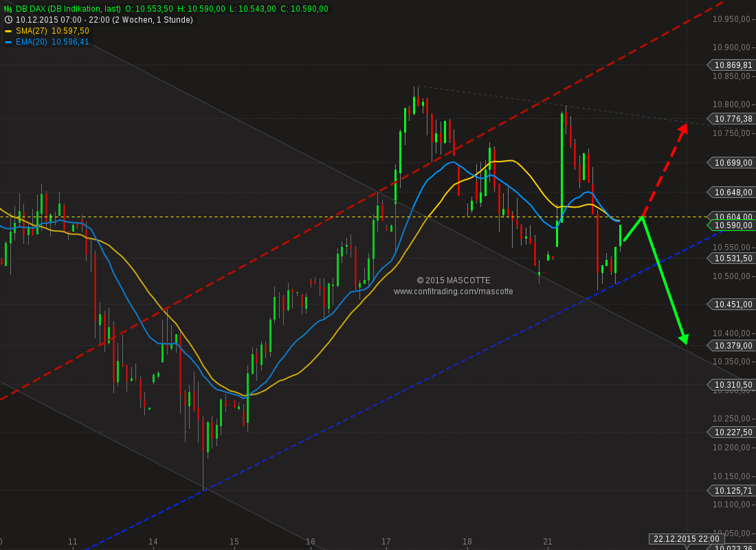Click the date range 10.12.2015 07:00 - 22:00 text
This screenshot has width=756, height=550.
click(x=63, y=20)
